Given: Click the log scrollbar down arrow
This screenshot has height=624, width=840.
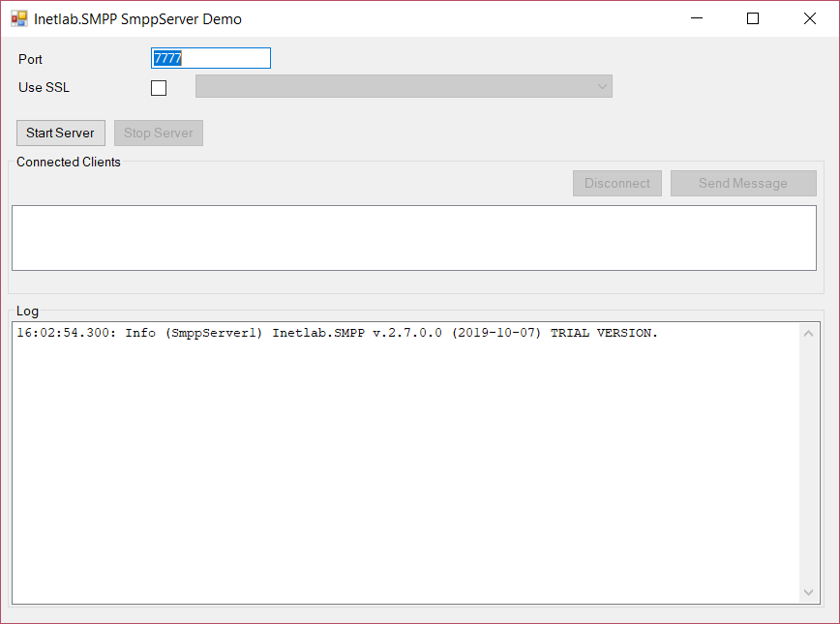Looking at the screenshot, I should [x=809, y=592].
